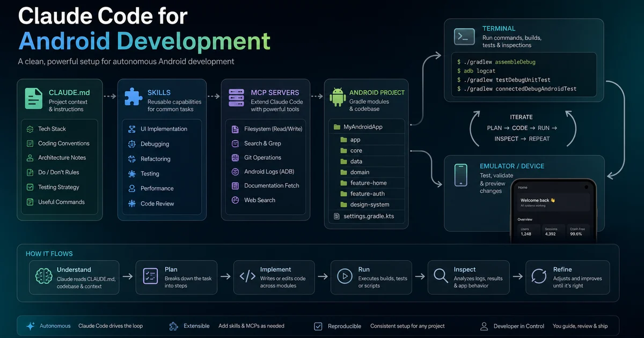The image size is (644, 338).
Task: Click the Extensible puzzle icon
Action: click(x=173, y=326)
